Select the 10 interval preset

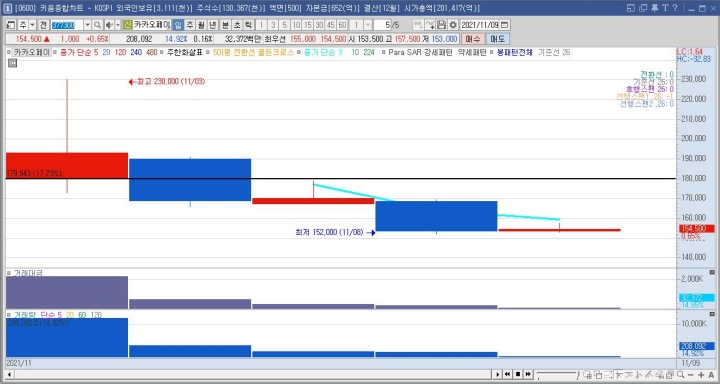pos(296,25)
